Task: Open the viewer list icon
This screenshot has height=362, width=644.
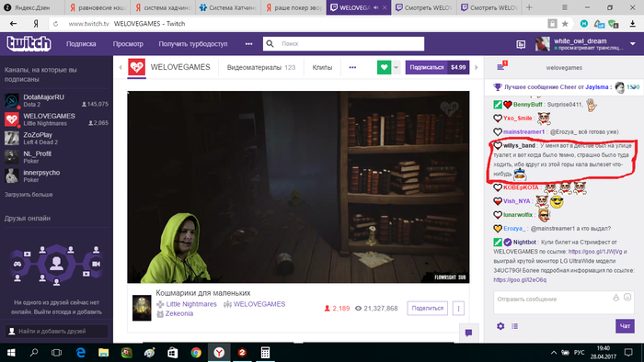Action: [514, 326]
